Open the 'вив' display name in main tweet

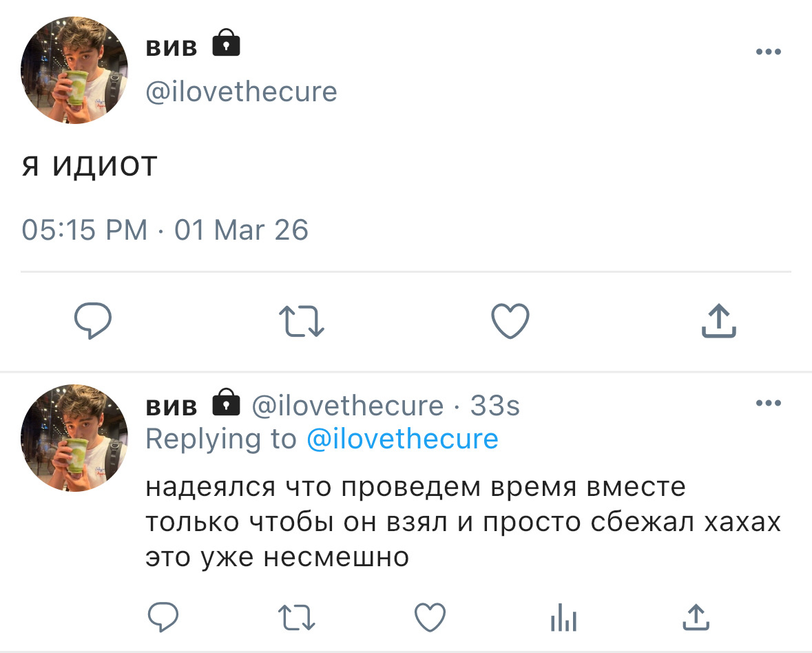click(171, 47)
